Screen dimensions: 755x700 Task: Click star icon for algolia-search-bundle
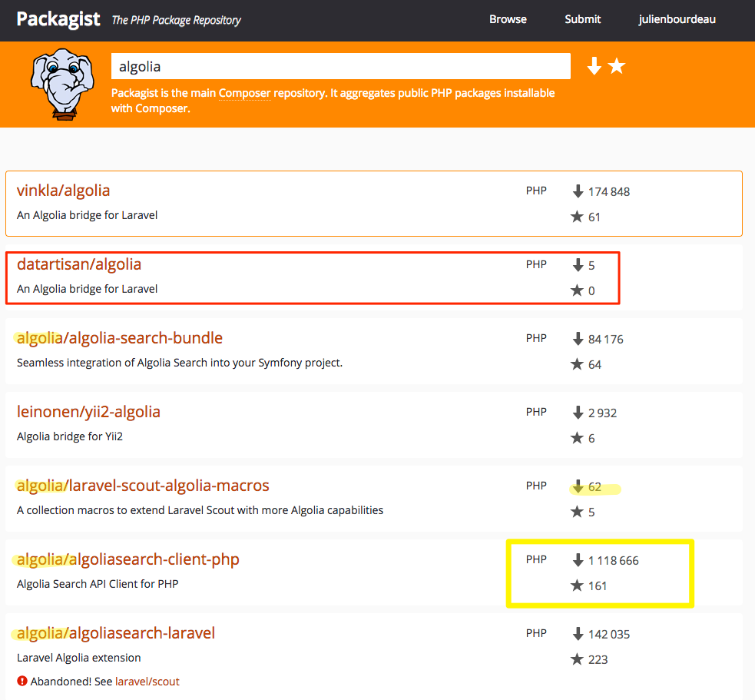pos(577,363)
